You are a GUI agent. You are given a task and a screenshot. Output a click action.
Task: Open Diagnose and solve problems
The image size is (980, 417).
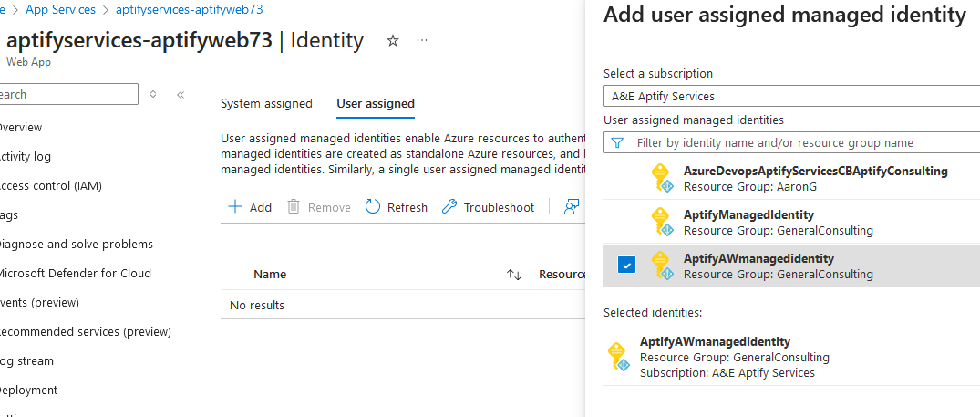point(75,244)
